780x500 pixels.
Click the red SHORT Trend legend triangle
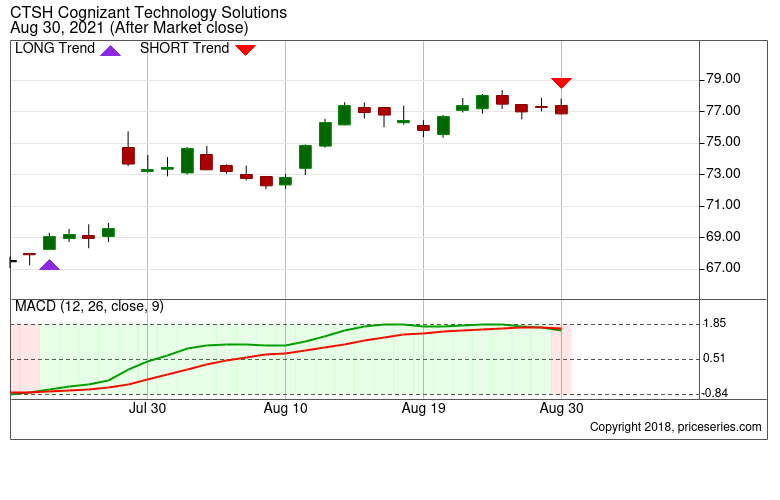[245, 50]
